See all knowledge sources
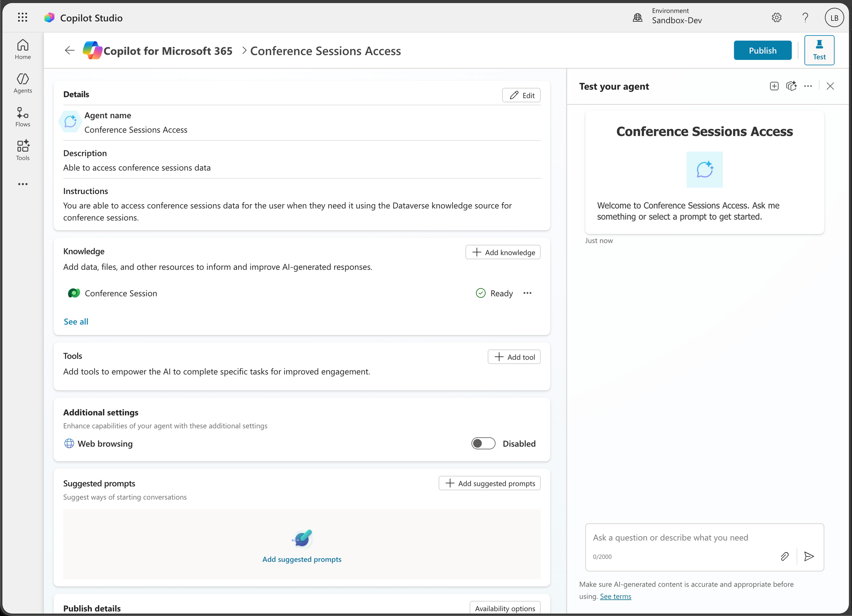This screenshot has width=852, height=616. [x=76, y=321]
